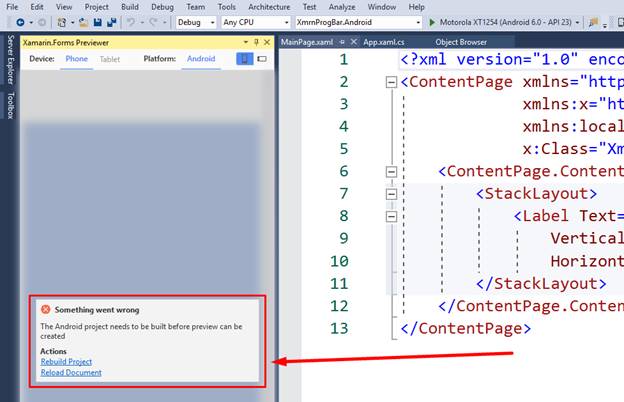Collapse the ContentPage element on line 2
This screenshot has width=624, height=402.
(x=392, y=82)
